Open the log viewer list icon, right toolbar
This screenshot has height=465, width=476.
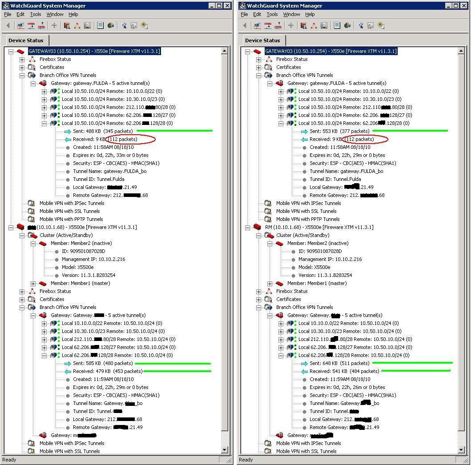337,25
